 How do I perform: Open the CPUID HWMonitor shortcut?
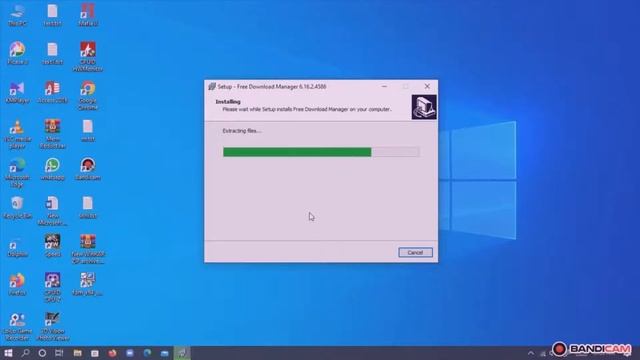[88, 57]
